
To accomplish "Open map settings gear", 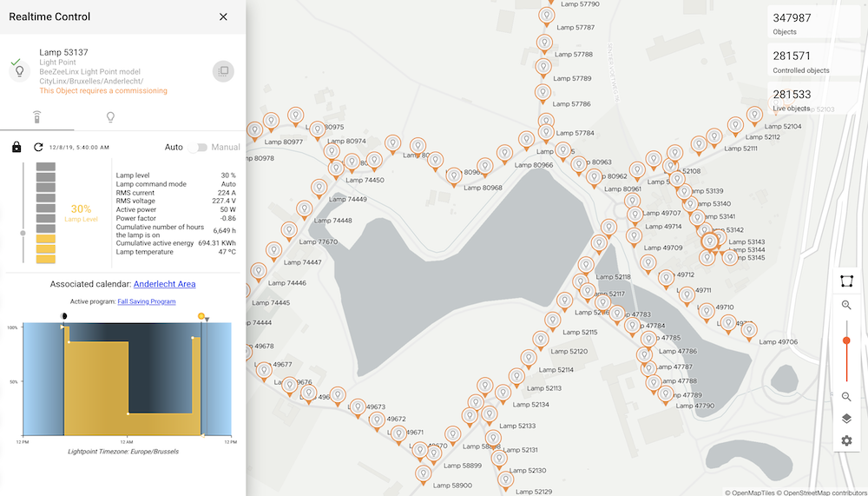I will click(x=846, y=440).
